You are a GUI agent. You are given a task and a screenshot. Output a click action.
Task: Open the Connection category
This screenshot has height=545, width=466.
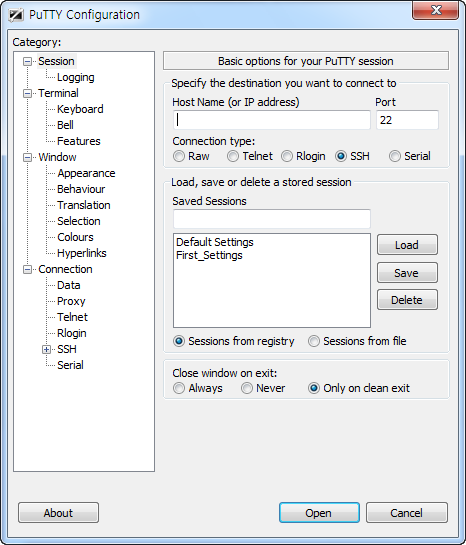(x=65, y=269)
